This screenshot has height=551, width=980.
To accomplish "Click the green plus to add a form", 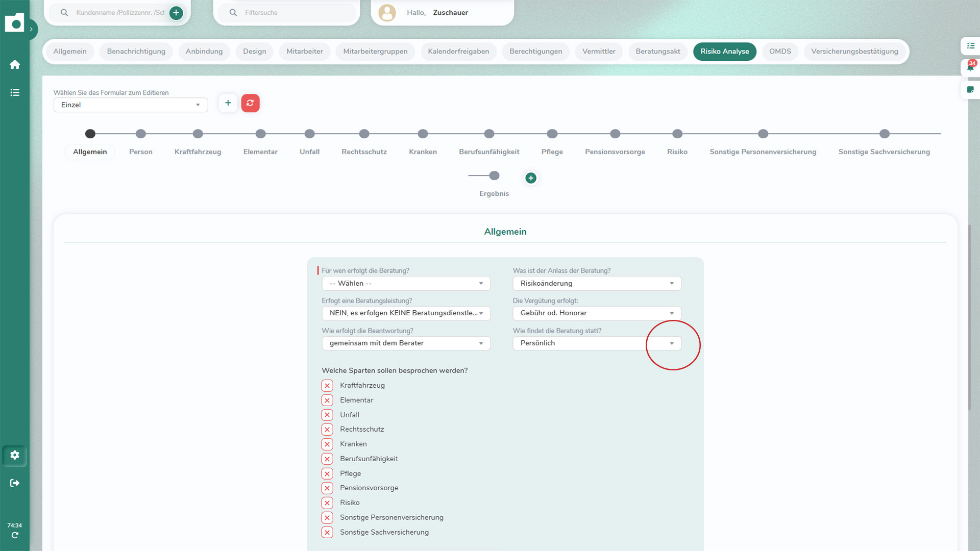I will 228,103.
